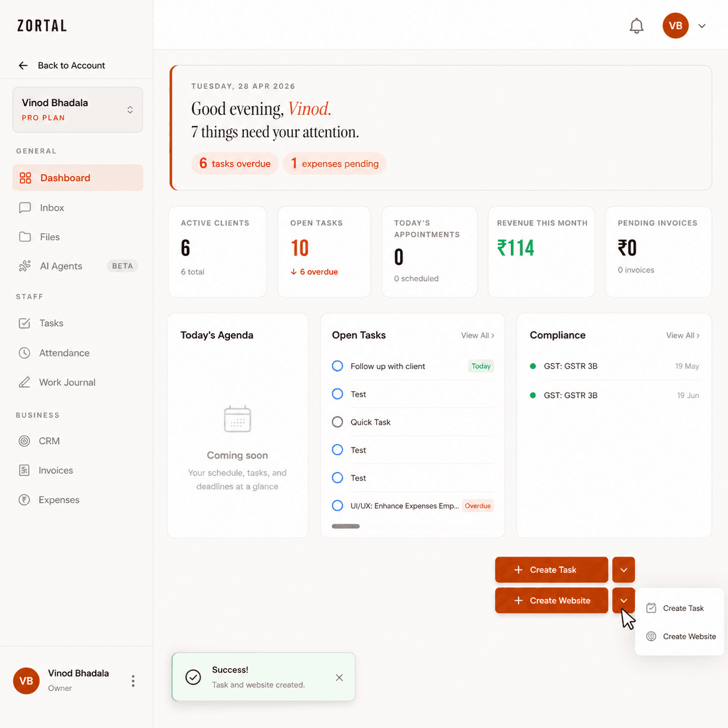The height and width of the screenshot is (728, 728).
Task: Click the AI Agents icon
Action: click(x=24, y=266)
